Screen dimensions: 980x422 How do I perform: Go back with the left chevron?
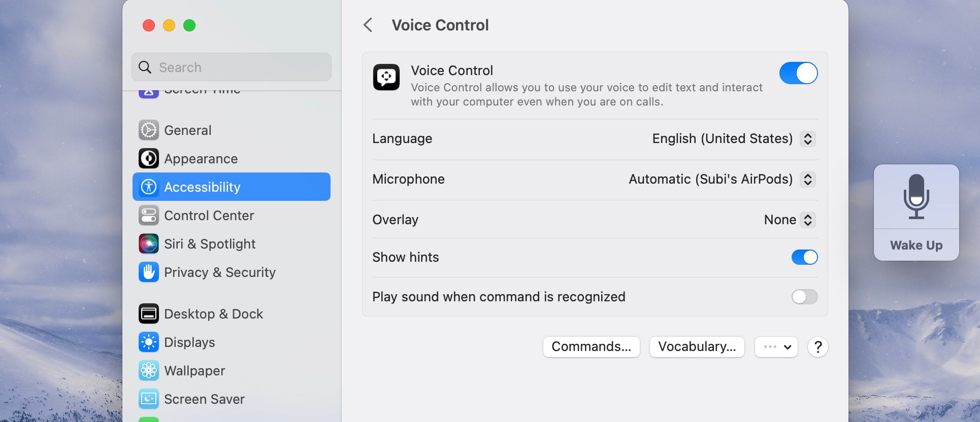(368, 25)
